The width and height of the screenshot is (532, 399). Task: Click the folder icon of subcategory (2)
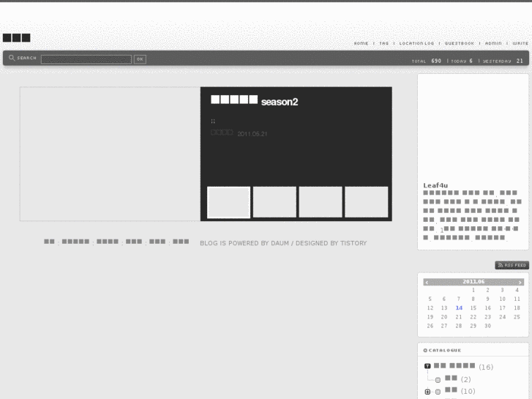438,380
